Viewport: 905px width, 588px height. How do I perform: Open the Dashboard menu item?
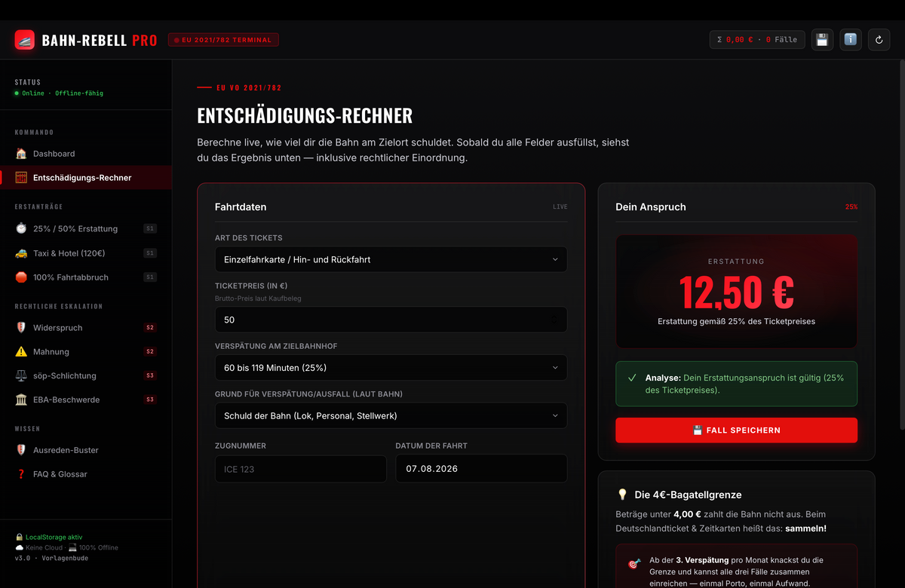[86, 154]
